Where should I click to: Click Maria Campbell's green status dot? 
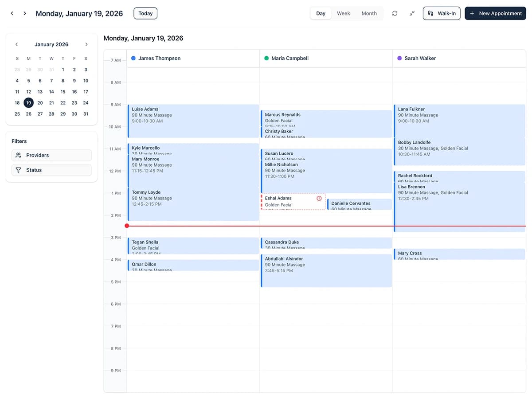(x=266, y=58)
